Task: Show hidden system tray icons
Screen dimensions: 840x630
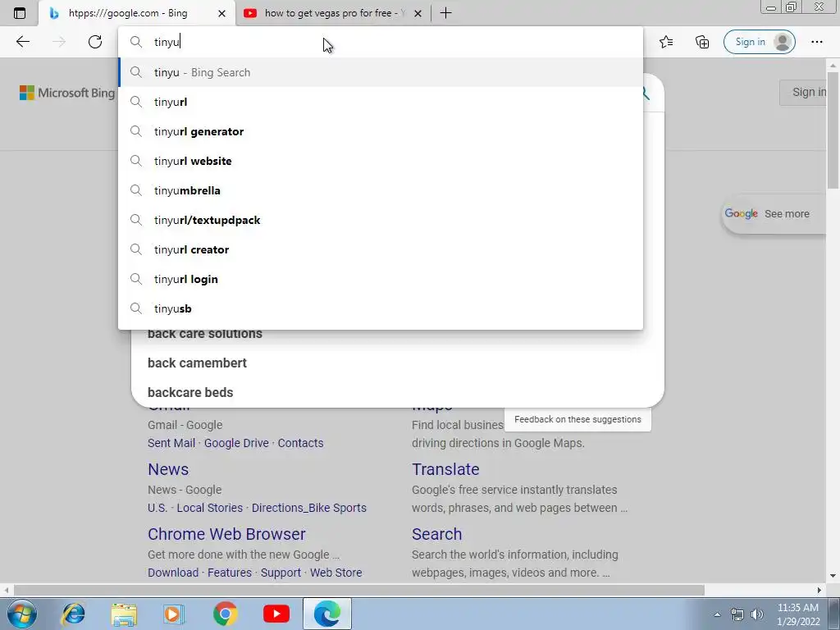Action: (x=717, y=614)
